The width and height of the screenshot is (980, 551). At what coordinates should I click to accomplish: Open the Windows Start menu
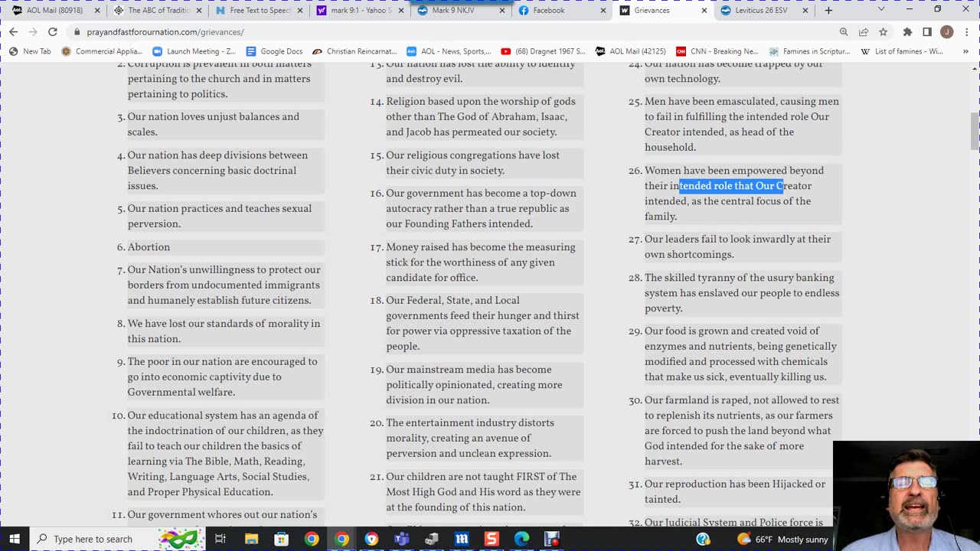15,539
